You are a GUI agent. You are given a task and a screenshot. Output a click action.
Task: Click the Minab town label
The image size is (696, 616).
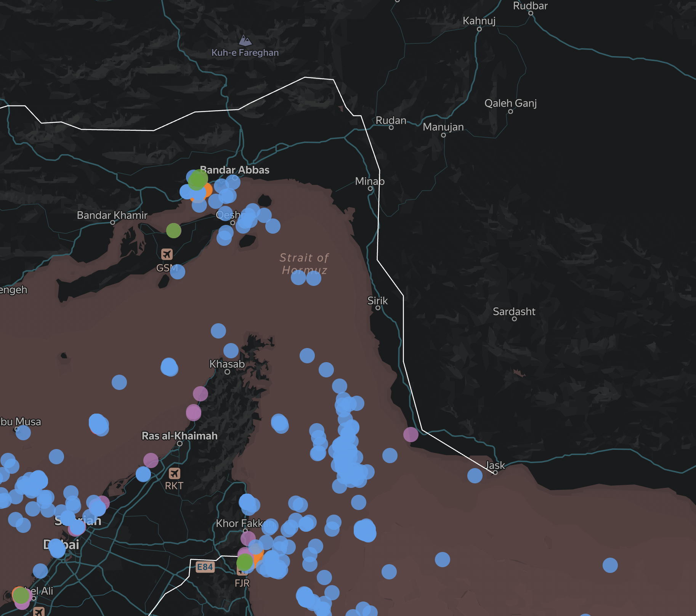[x=370, y=181]
